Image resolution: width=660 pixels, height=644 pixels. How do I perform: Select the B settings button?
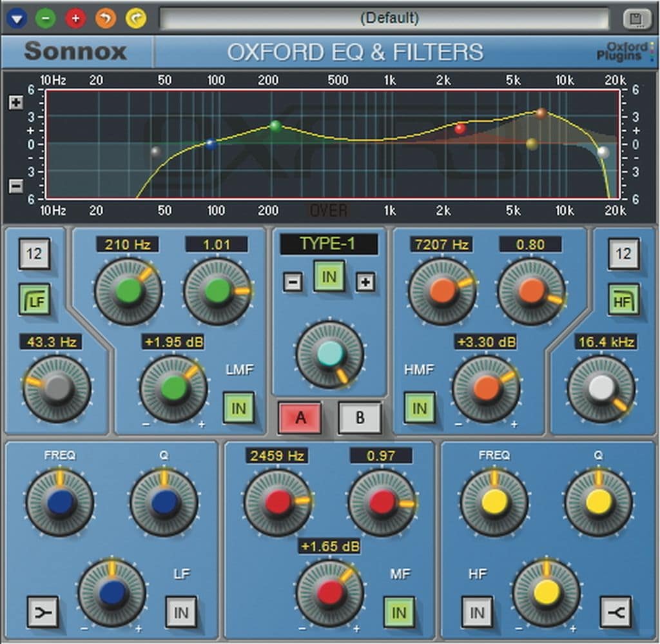360,418
